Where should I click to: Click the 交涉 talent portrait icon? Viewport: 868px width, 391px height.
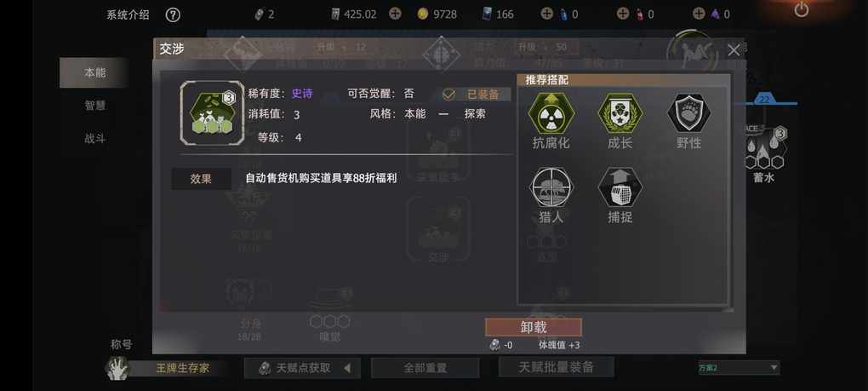pyautogui.click(x=212, y=113)
